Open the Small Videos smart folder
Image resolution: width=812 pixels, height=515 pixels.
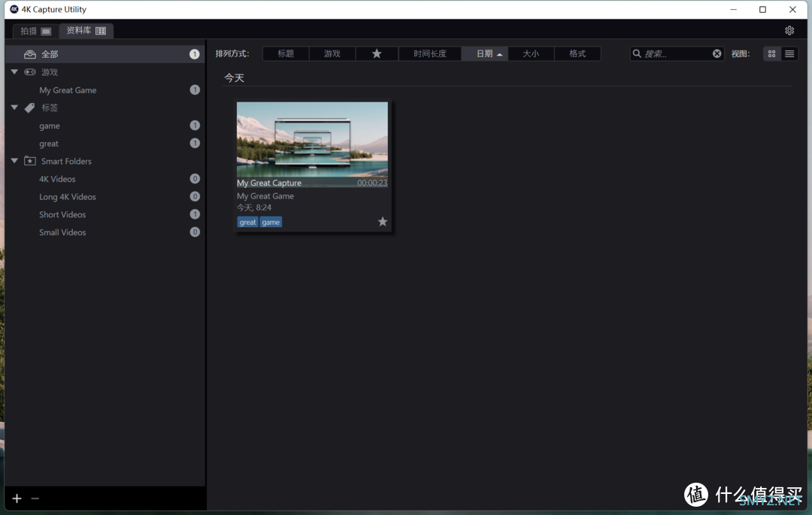click(105, 232)
